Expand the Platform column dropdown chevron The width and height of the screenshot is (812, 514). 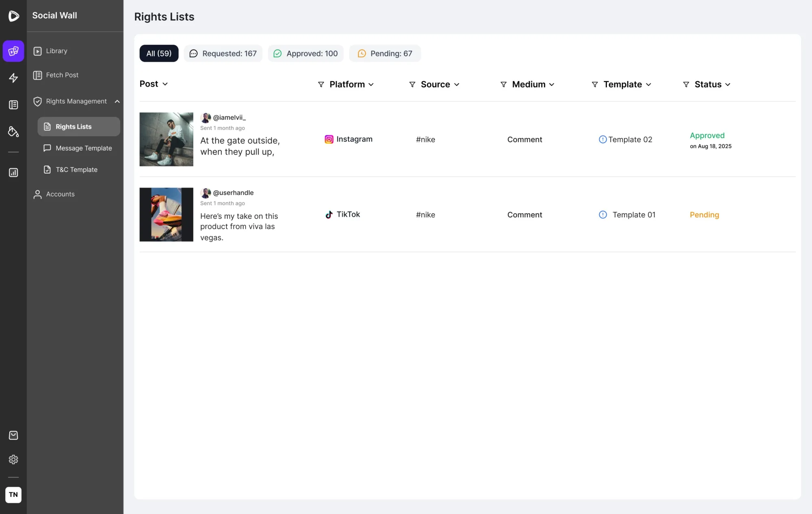click(371, 85)
